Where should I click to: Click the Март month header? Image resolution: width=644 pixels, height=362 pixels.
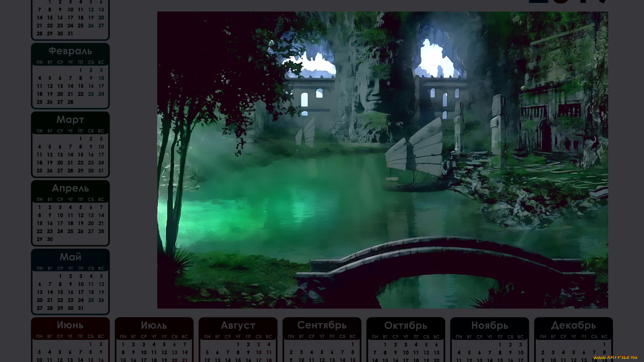tap(70, 120)
